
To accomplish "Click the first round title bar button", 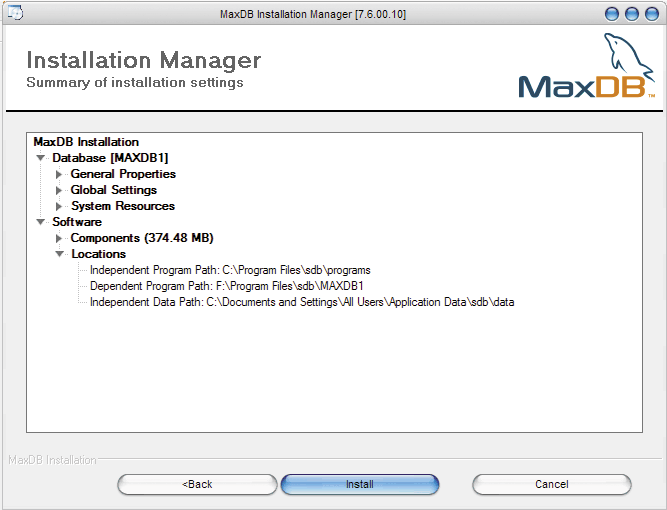I will tap(612, 14).
